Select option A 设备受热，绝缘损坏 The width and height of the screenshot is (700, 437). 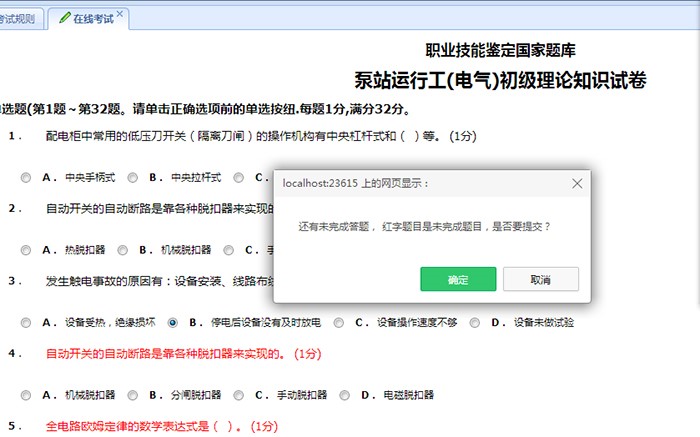click(26, 323)
